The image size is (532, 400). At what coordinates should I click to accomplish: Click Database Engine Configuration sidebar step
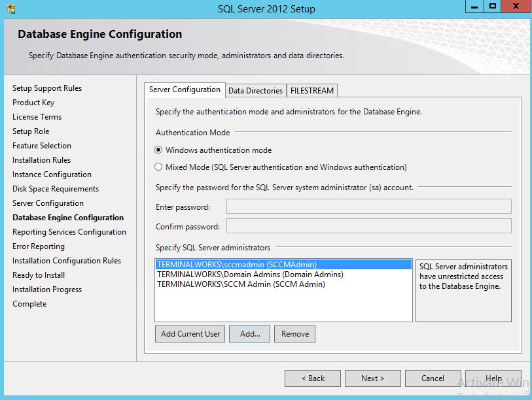[68, 218]
